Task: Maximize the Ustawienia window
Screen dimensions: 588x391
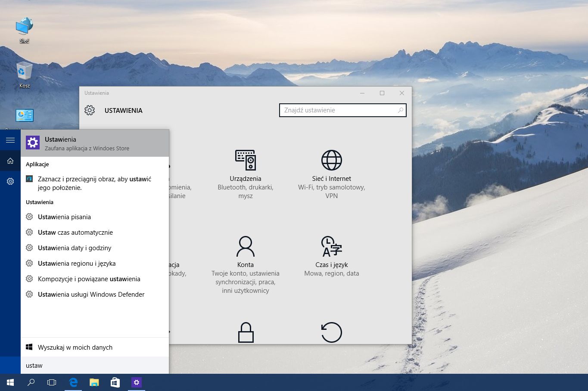Action: click(x=382, y=93)
